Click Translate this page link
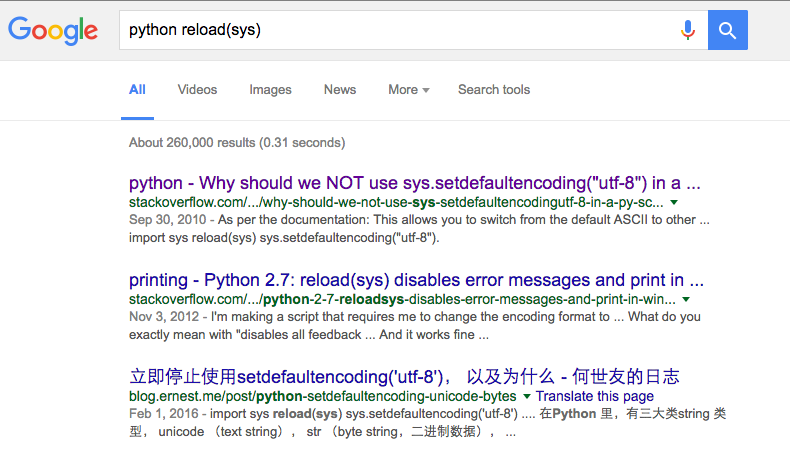The width and height of the screenshot is (790, 457). [594, 396]
